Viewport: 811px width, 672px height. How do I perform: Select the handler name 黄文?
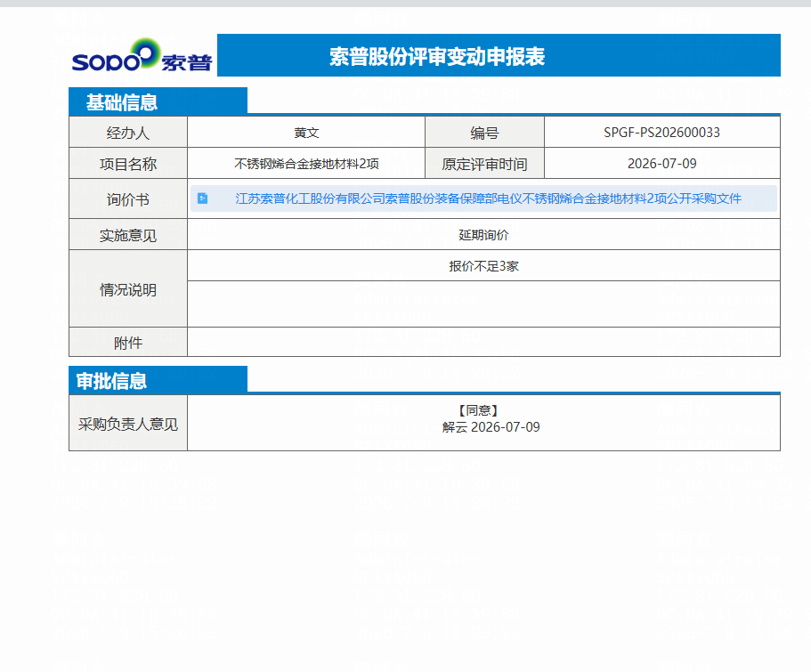[x=306, y=133]
